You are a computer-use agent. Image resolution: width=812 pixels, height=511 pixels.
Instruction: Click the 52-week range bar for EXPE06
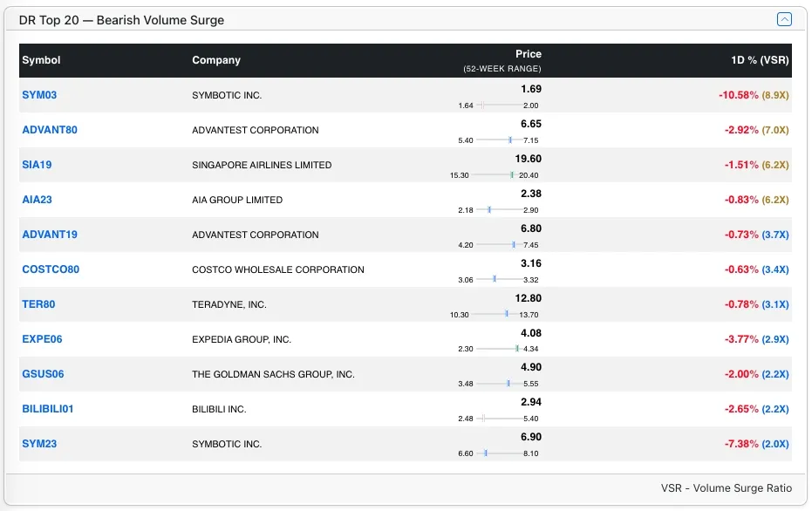[499, 349]
